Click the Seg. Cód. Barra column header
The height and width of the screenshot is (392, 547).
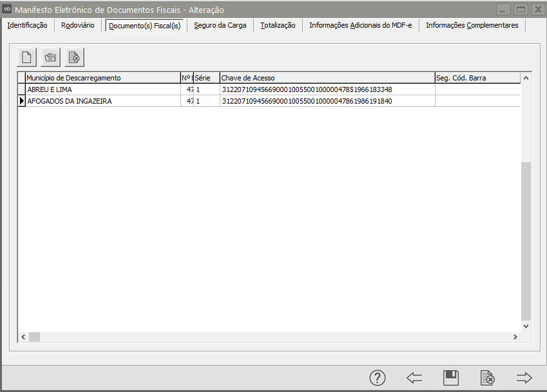(477, 78)
